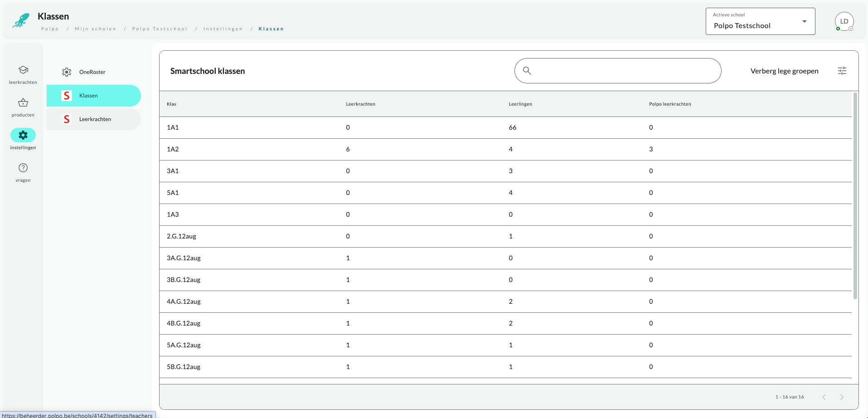Open the LD user avatar menu
Image resolution: width=868 pixels, height=418 pixels.
tap(844, 21)
